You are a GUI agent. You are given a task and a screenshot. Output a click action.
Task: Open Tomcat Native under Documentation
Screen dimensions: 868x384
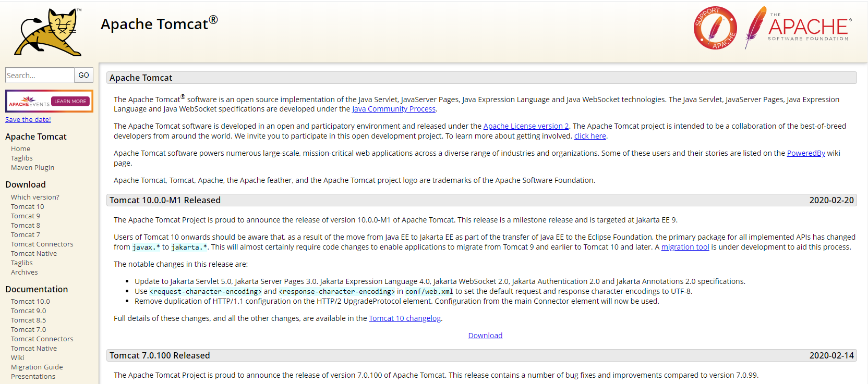(34, 348)
